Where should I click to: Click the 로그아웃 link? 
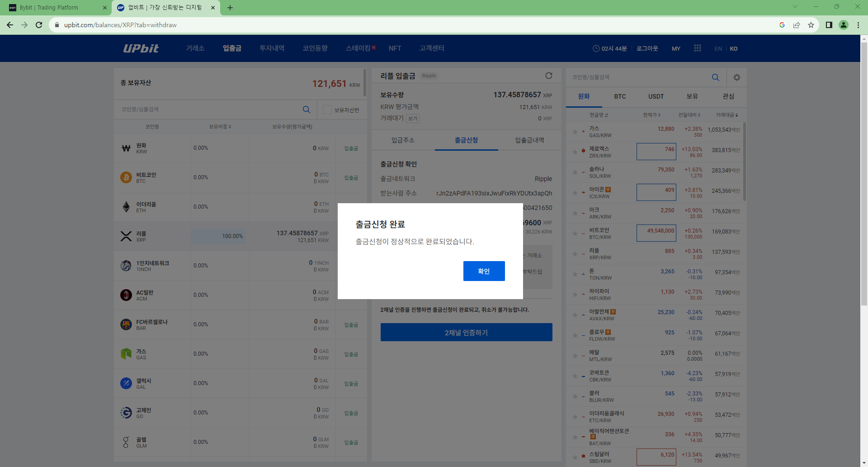coord(647,48)
